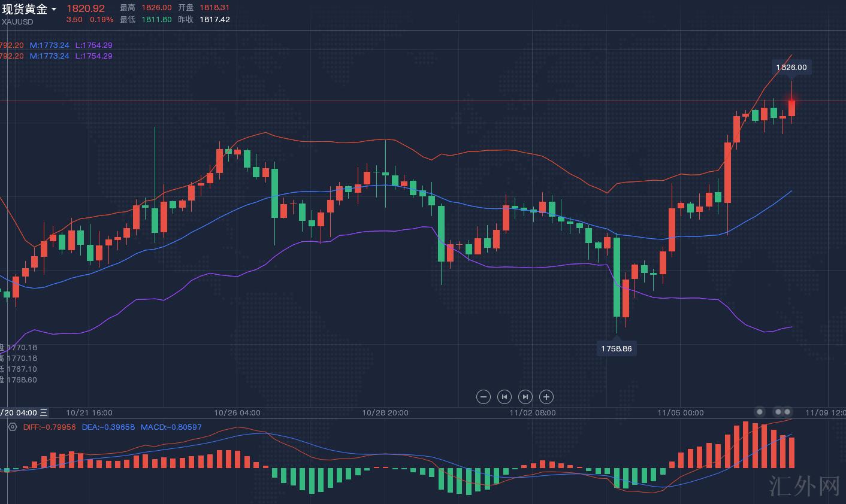Screen dimensions: 846x504
Task: Click the DIFF value label
Action: tap(49, 427)
